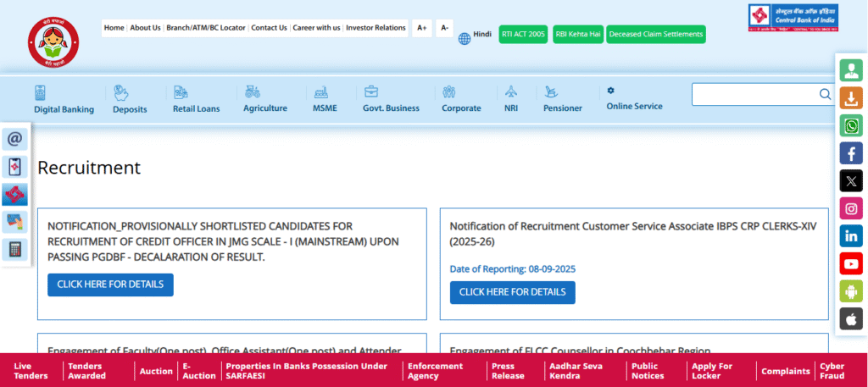Increase font size with A+ button
This screenshot has height=387, width=868.
point(421,28)
